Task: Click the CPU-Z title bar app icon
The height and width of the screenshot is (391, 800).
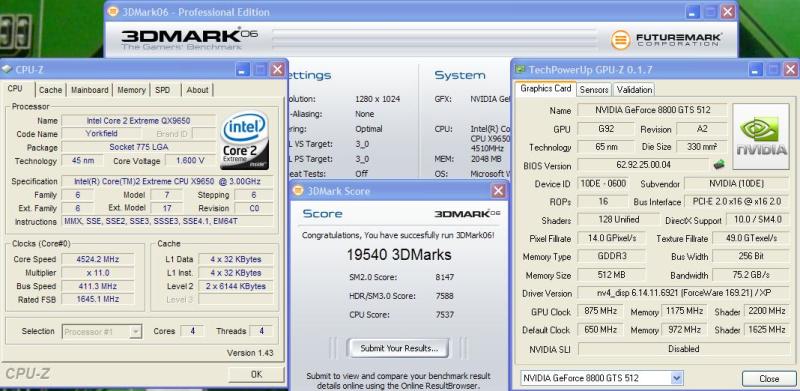Action: click(7, 69)
